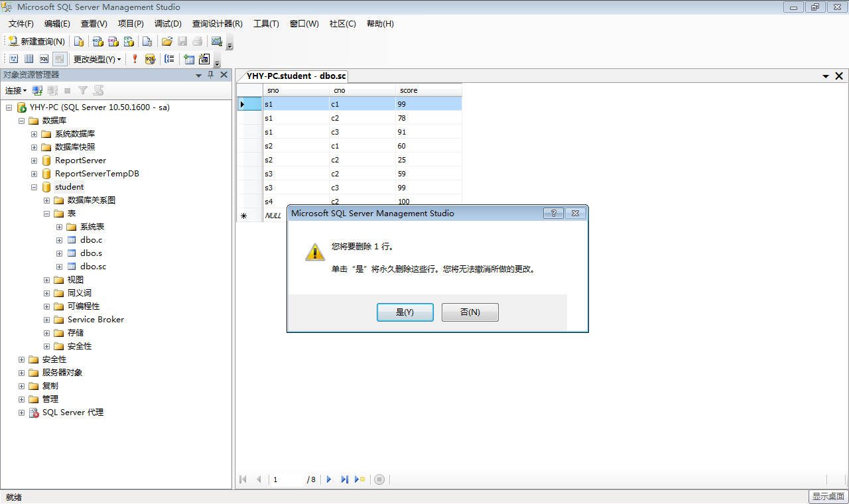Click the score cell containing 78
Image resolution: width=849 pixels, height=504 pixels.
[428, 118]
